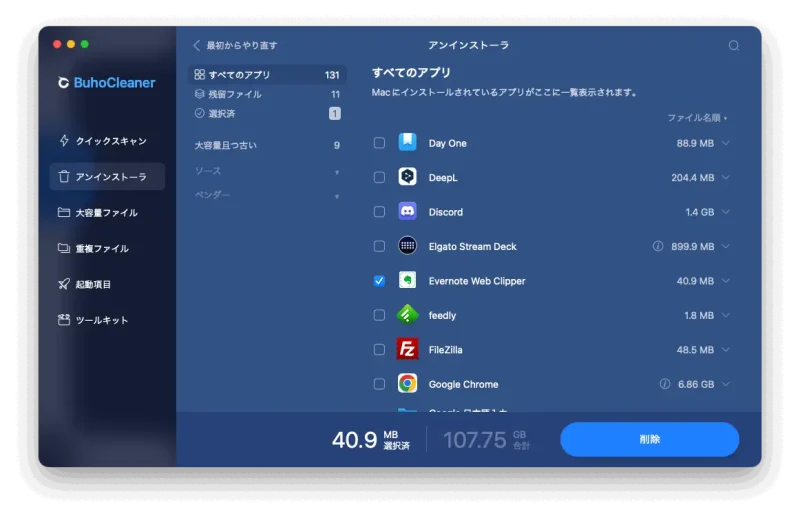Click the feedly app icon
This screenshot has height=518, width=800.
click(x=407, y=315)
